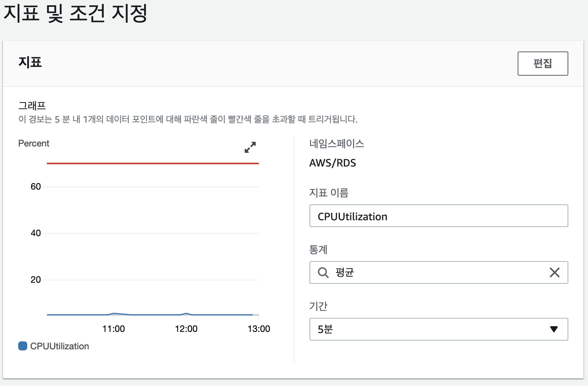Click the 12:00 time axis label
588x386 pixels.
186,329
